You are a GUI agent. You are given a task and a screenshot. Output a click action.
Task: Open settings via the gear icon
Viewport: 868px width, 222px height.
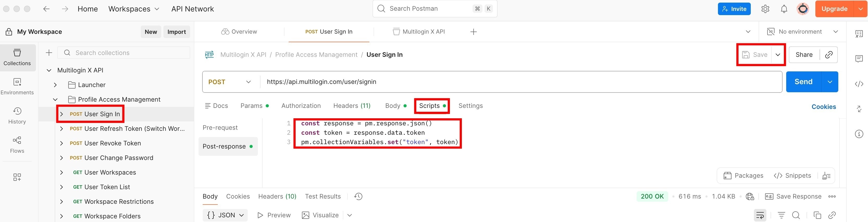click(765, 9)
